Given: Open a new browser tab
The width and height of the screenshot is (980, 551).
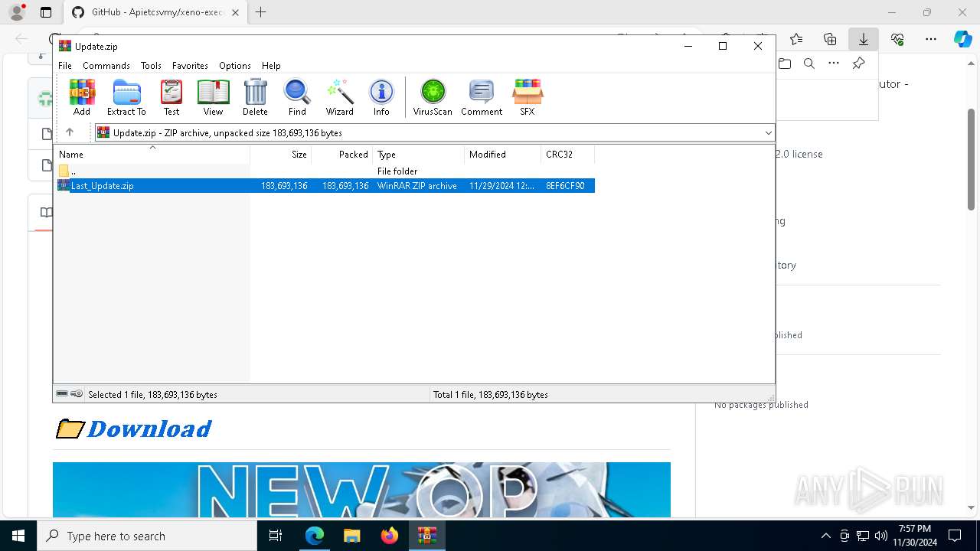Looking at the screenshot, I should (x=261, y=12).
